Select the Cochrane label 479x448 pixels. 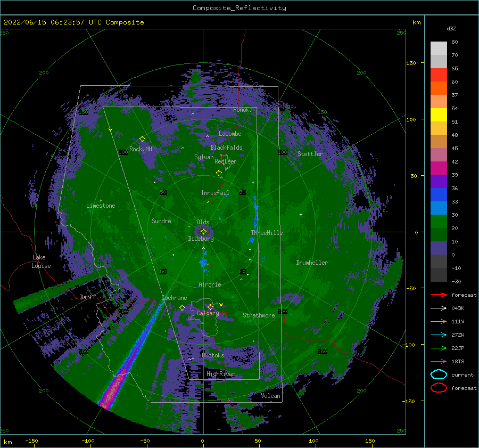(x=174, y=298)
